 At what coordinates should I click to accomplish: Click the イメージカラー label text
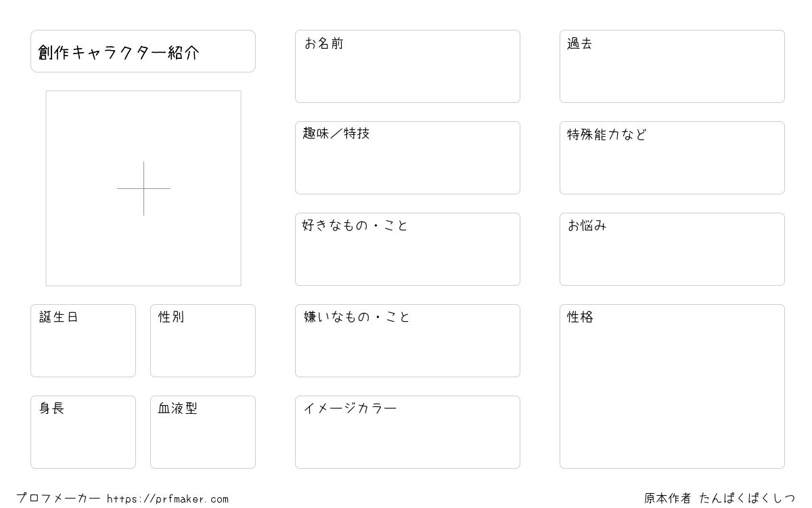(x=350, y=408)
